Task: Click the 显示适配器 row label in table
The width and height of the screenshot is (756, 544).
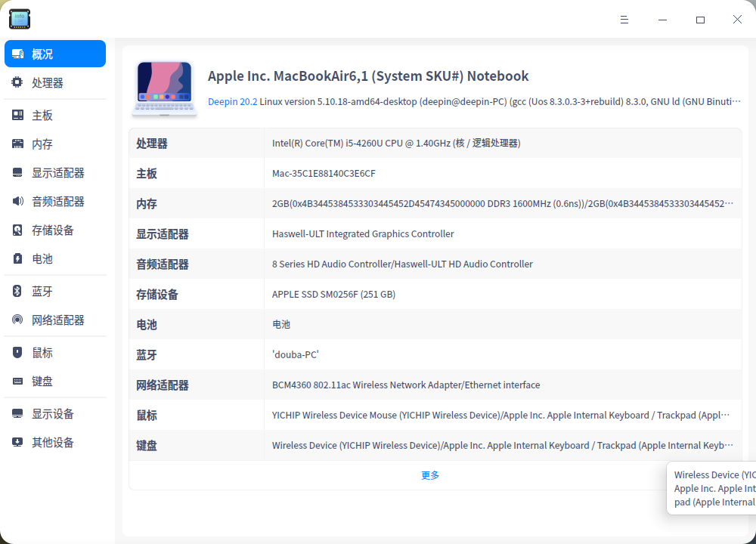Action: click(x=163, y=234)
